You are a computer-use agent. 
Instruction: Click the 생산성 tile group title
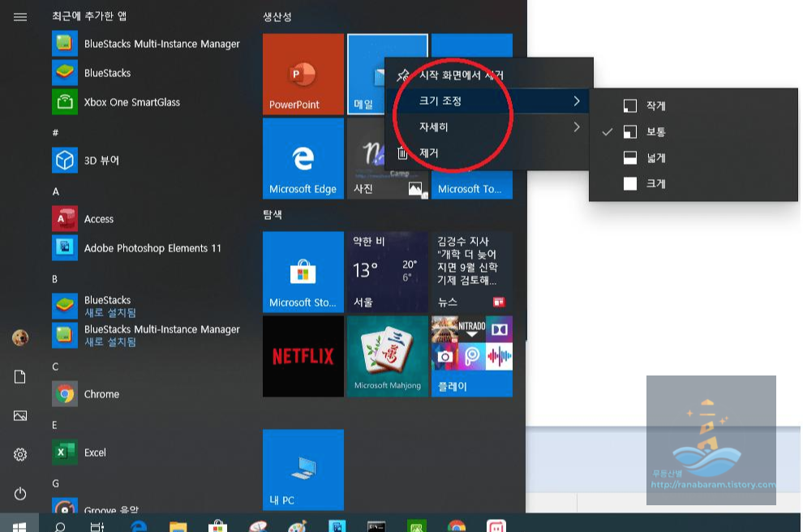click(x=277, y=17)
